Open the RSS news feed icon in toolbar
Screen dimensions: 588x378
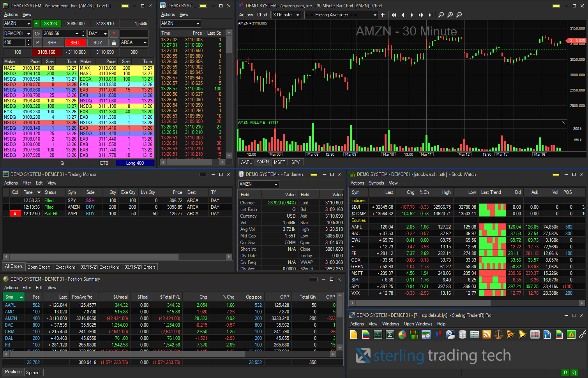pyautogui.click(x=487, y=334)
